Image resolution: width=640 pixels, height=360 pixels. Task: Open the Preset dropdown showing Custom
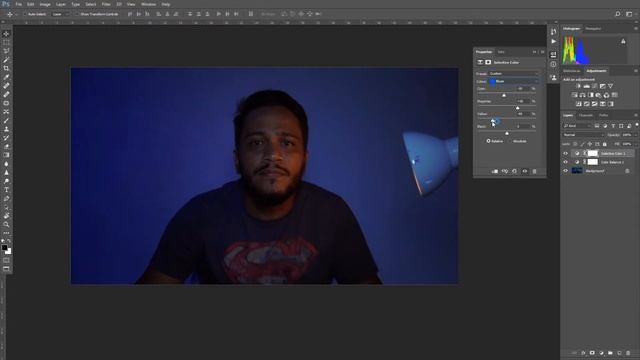(513, 73)
